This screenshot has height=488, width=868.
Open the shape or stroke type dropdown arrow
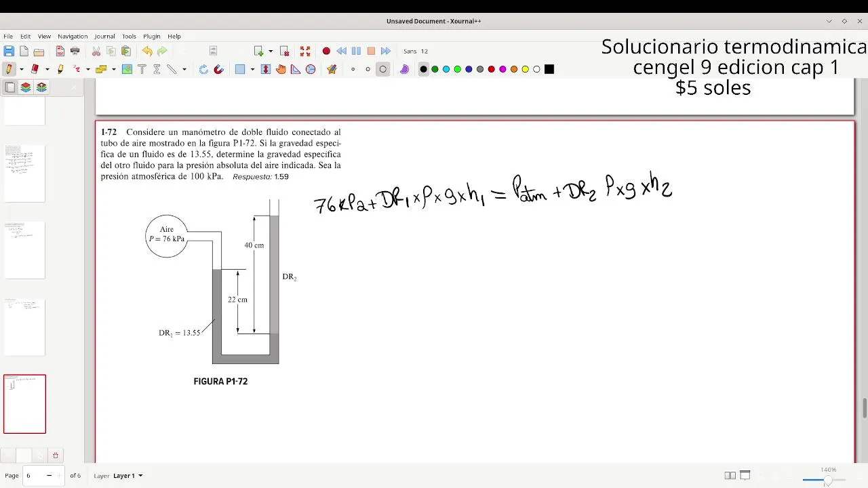(113, 69)
